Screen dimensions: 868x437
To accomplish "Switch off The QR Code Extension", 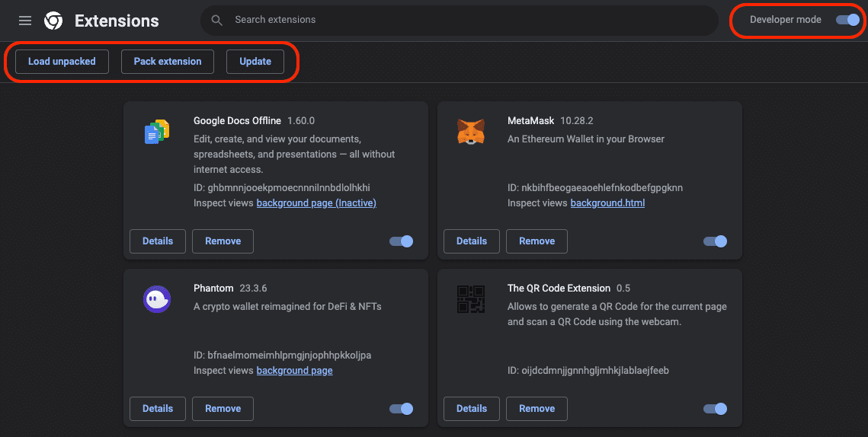I will pyautogui.click(x=715, y=409).
